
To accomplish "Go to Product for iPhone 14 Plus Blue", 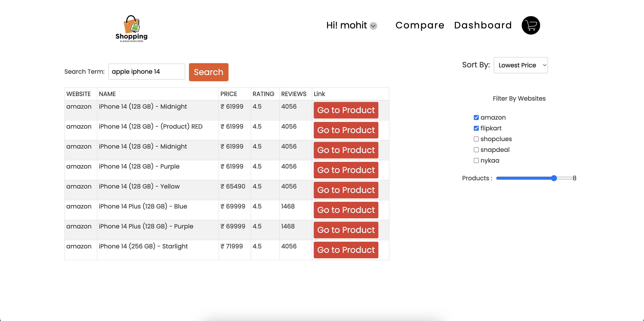I will click(x=346, y=210).
